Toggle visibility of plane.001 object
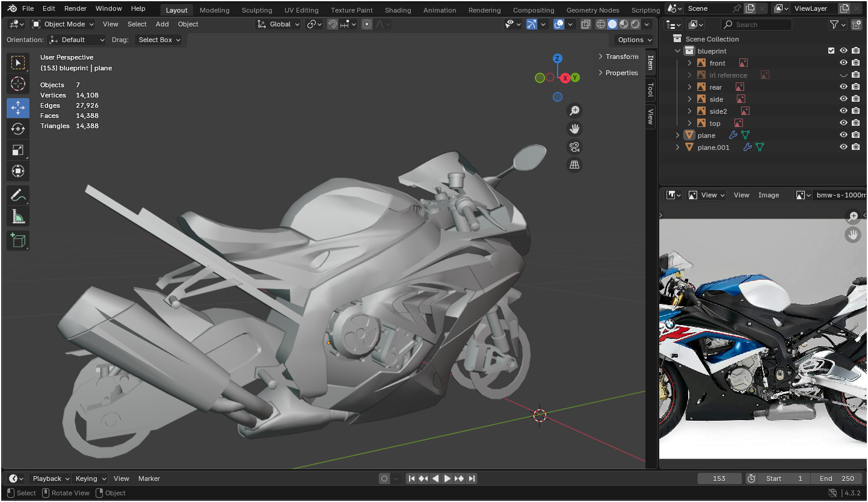The width and height of the screenshot is (868, 502). 843,147
